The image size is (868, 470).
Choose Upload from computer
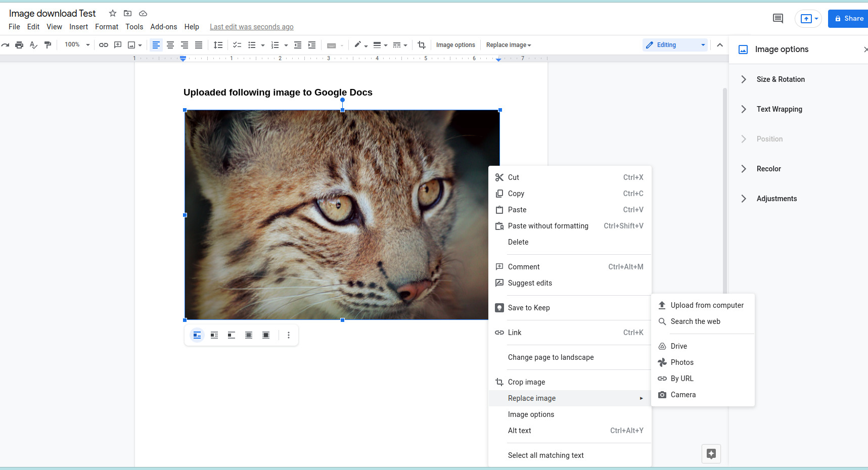click(x=707, y=305)
